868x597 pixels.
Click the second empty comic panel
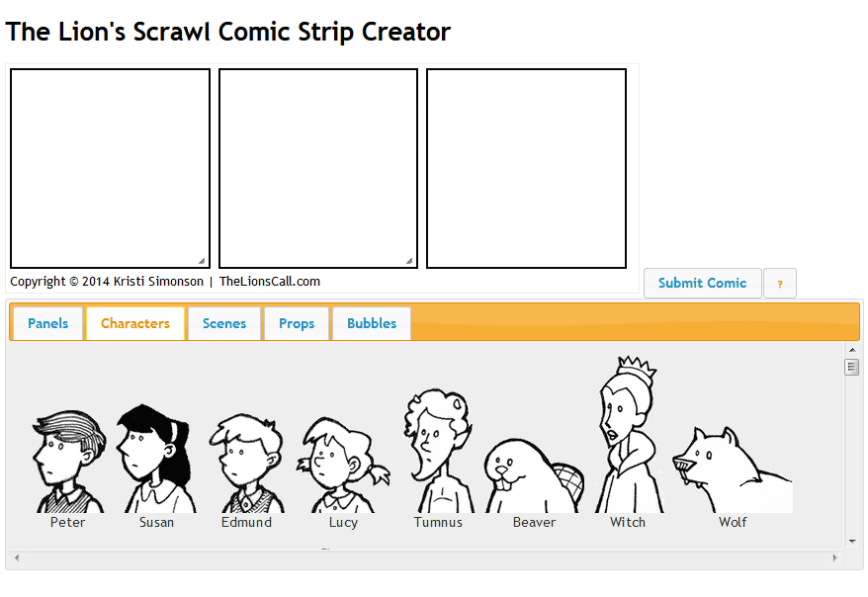point(318,168)
